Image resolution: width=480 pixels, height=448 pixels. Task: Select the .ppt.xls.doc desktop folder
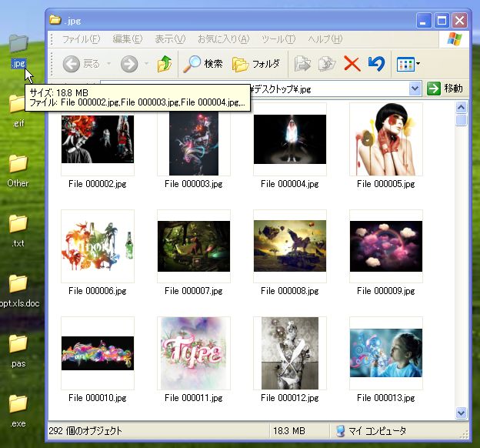(x=19, y=291)
